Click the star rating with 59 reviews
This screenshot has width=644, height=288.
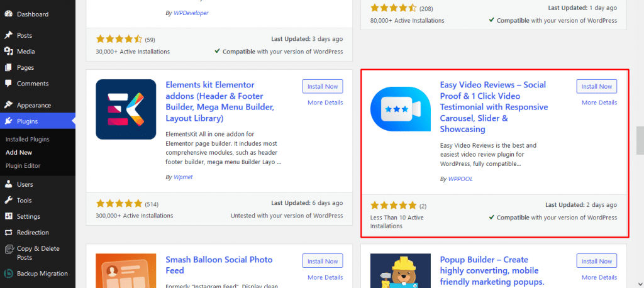pos(119,40)
